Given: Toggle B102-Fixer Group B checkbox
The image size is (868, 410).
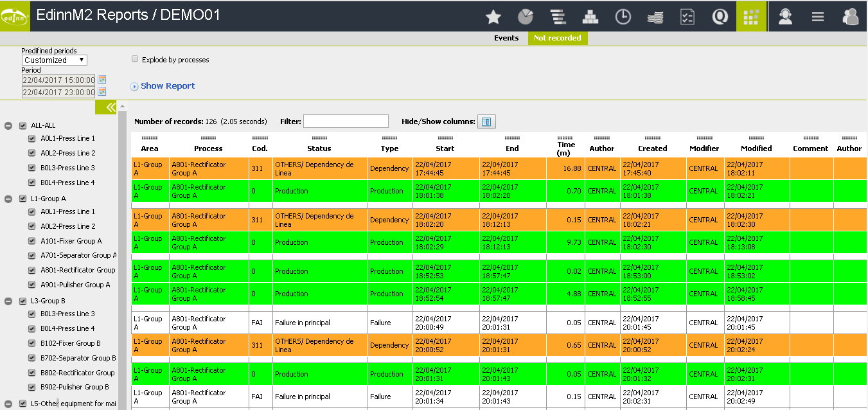Looking at the screenshot, I should pyautogui.click(x=32, y=343).
